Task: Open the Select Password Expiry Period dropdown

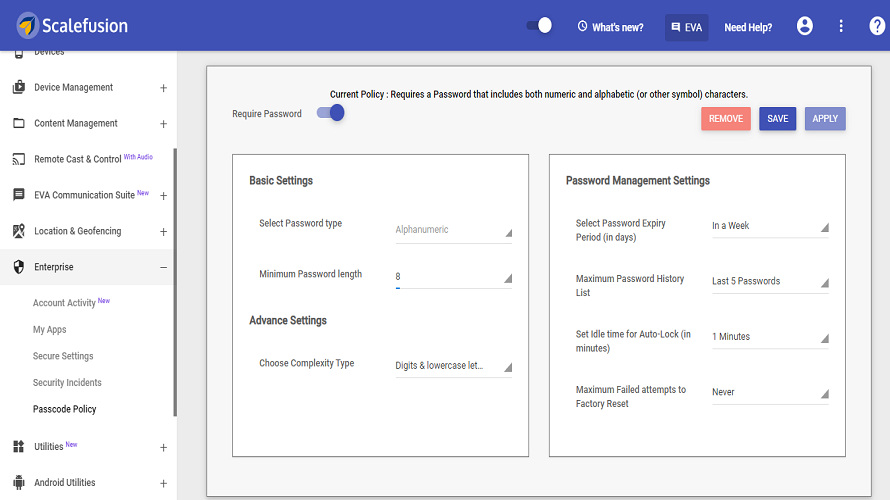Action: [770, 226]
